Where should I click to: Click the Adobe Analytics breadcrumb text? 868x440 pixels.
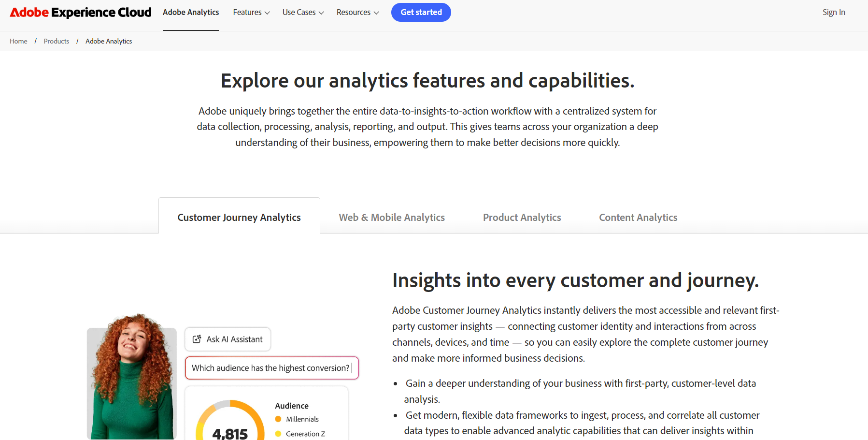pos(109,41)
